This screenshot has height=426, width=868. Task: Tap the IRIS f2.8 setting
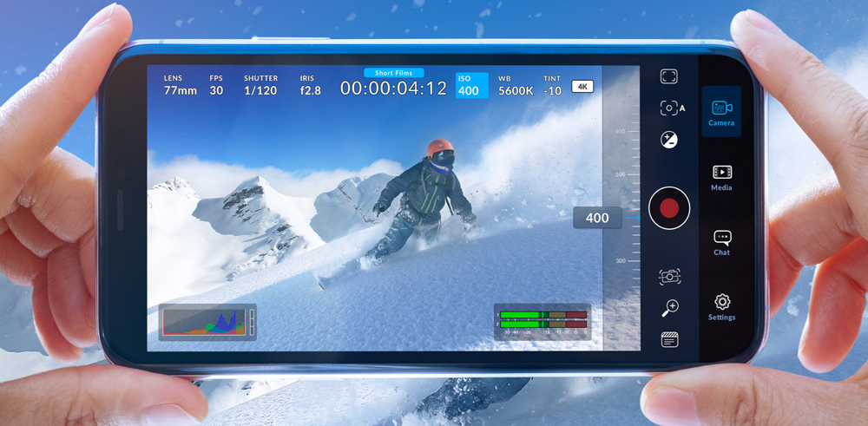[310, 85]
